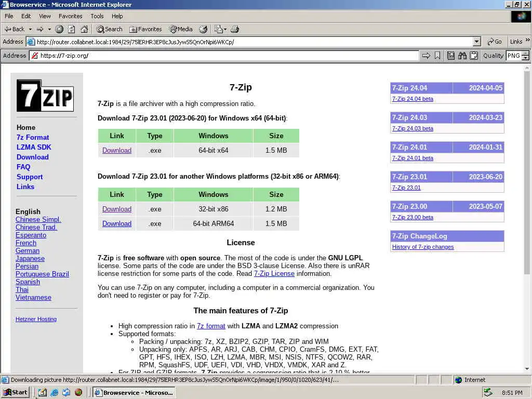The width and height of the screenshot is (532, 399).
Task: Click the Quality PNG value field
Action: coord(514,56)
